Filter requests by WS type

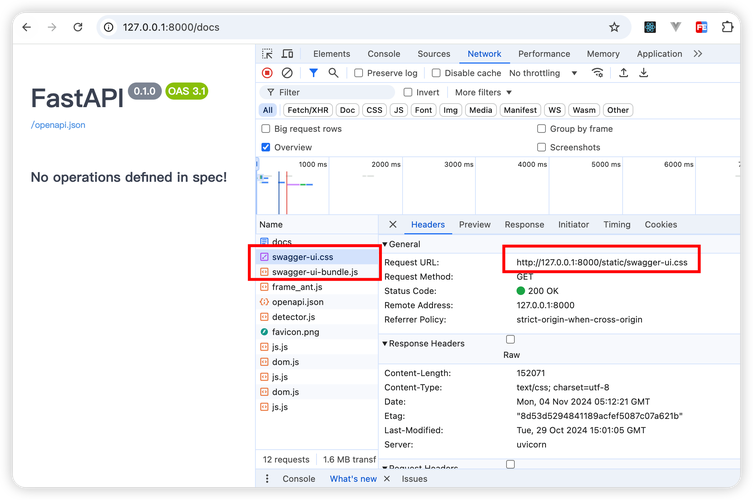pyautogui.click(x=555, y=110)
